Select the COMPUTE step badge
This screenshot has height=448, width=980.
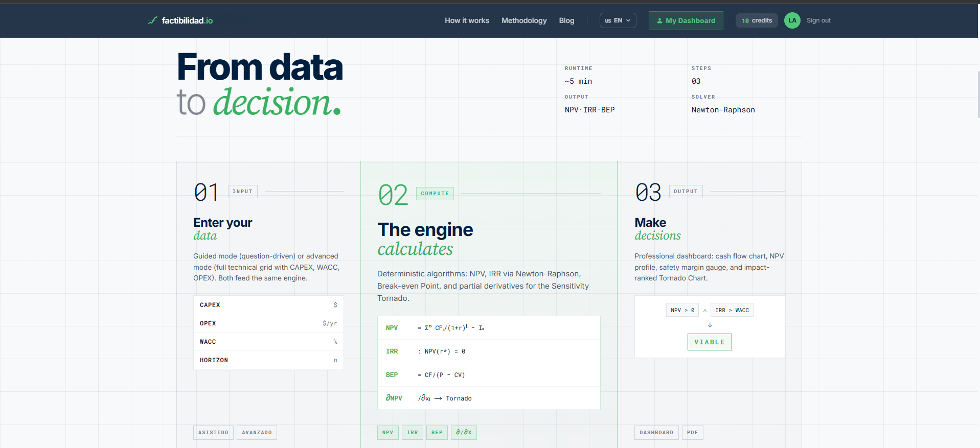click(435, 194)
